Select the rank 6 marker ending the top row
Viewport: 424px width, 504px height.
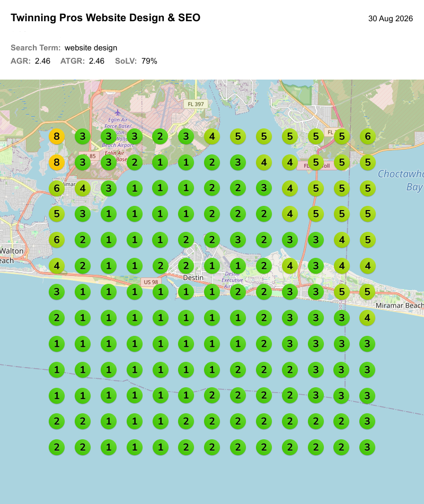click(x=367, y=136)
